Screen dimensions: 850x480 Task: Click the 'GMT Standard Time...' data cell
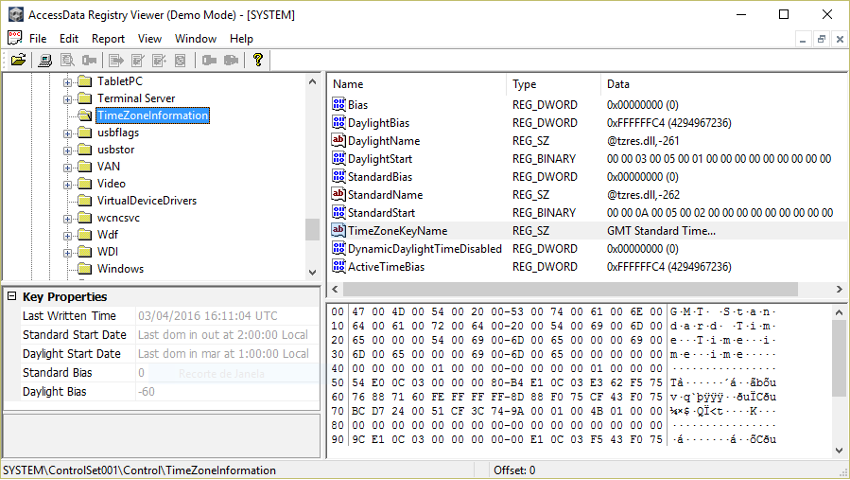click(661, 231)
